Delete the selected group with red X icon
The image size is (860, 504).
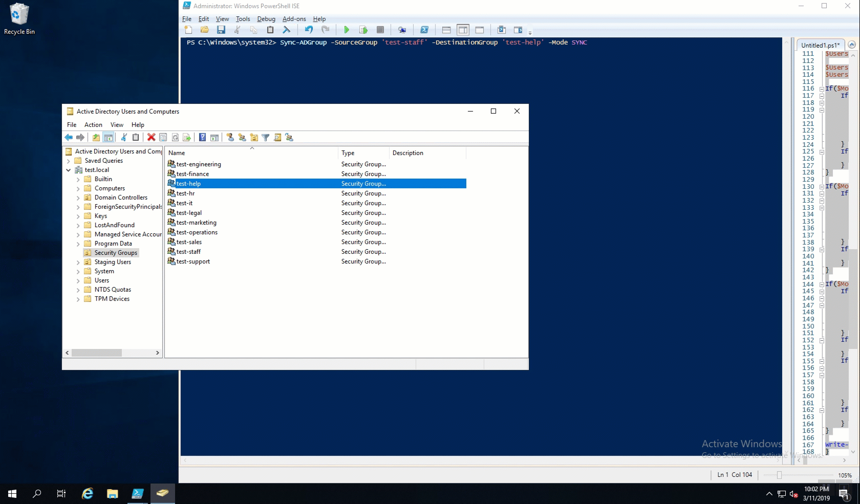click(x=152, y=137)
